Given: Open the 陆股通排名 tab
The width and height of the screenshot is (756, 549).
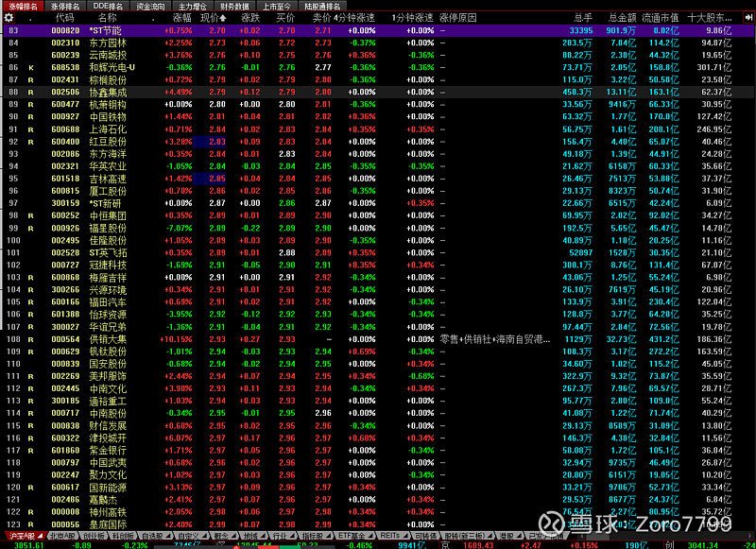Looking at the screenshot, I should pos(322,7).
